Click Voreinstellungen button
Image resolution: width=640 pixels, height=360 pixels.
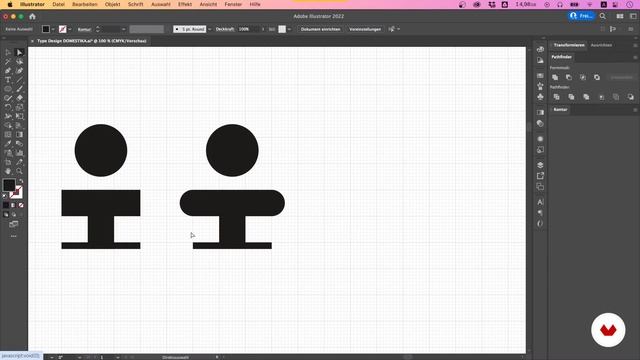(365, 29)
